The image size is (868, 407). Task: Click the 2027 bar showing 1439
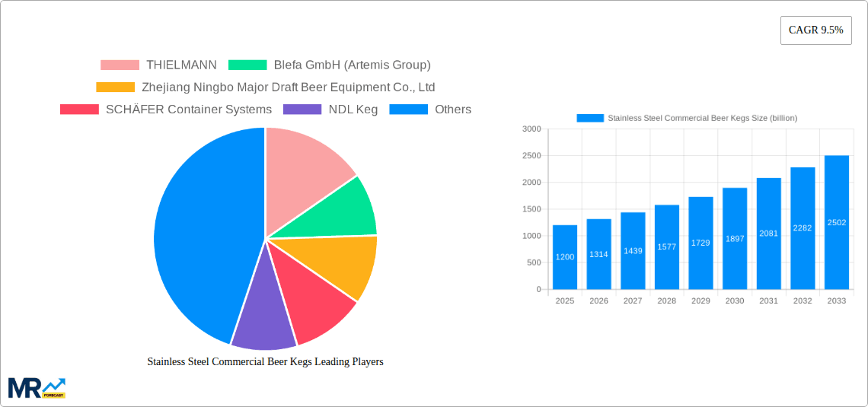click(x=633, y=250)
